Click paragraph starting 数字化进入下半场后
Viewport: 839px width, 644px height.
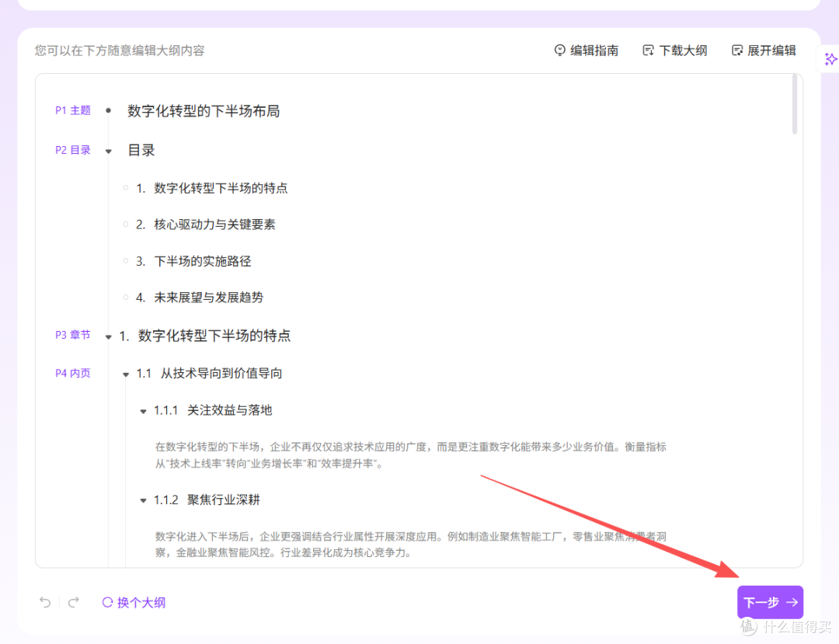coord(410,545)
